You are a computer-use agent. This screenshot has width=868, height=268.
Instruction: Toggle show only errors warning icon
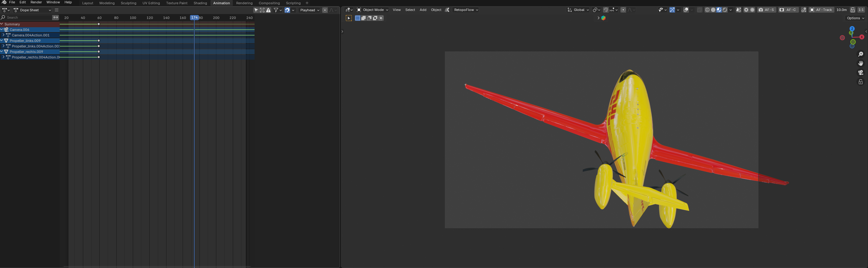(269, 10)
